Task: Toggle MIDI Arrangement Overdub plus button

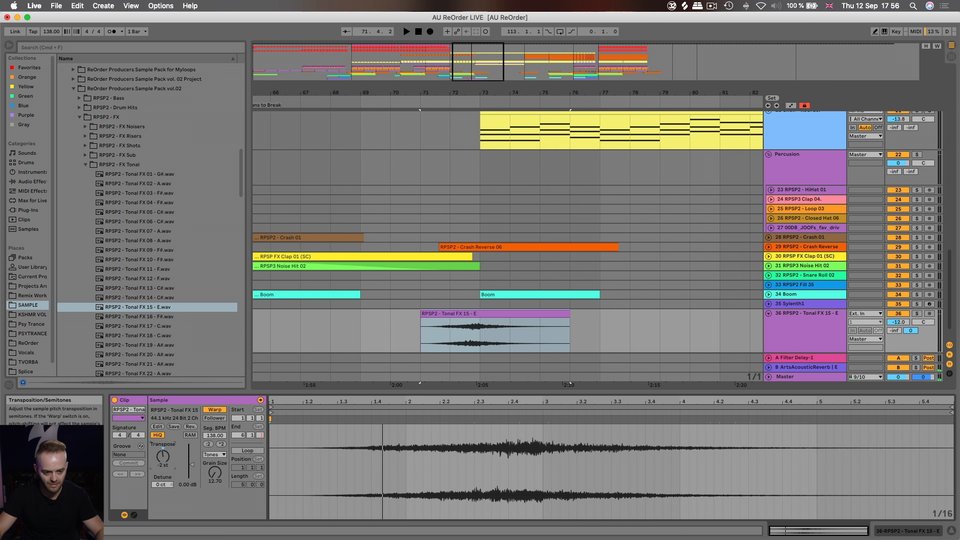Action: click(x=447, y=31)
